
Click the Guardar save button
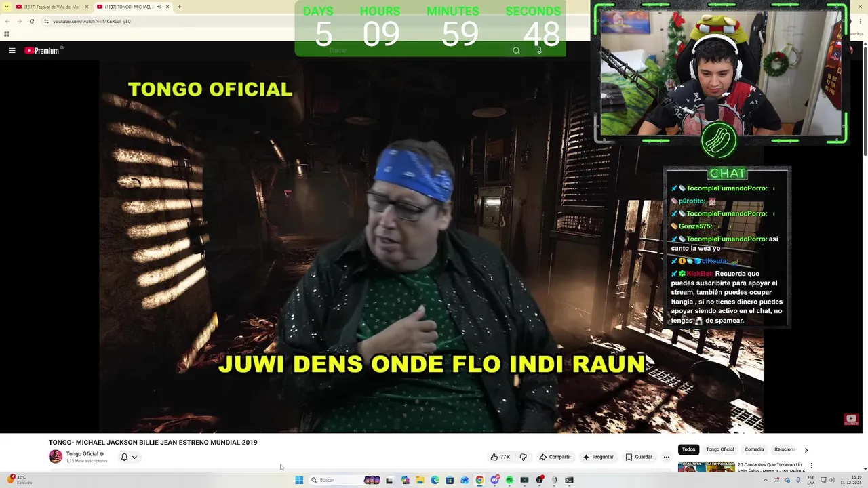639,457
